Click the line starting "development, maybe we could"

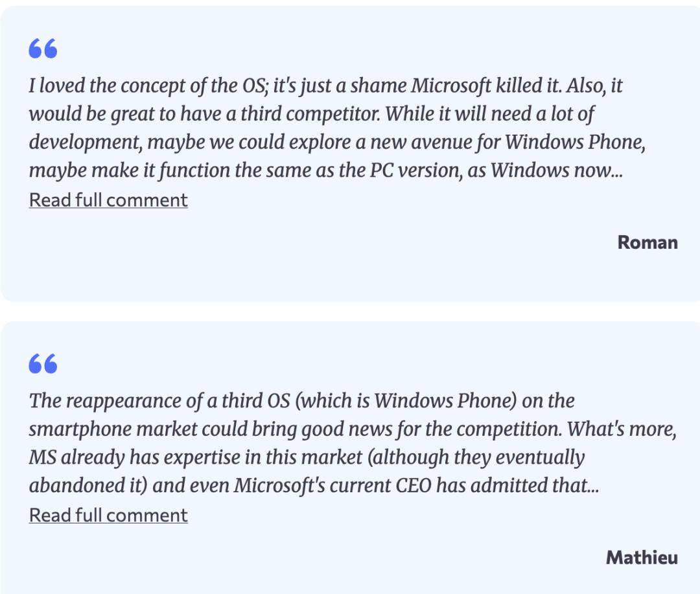pos(337,143)
